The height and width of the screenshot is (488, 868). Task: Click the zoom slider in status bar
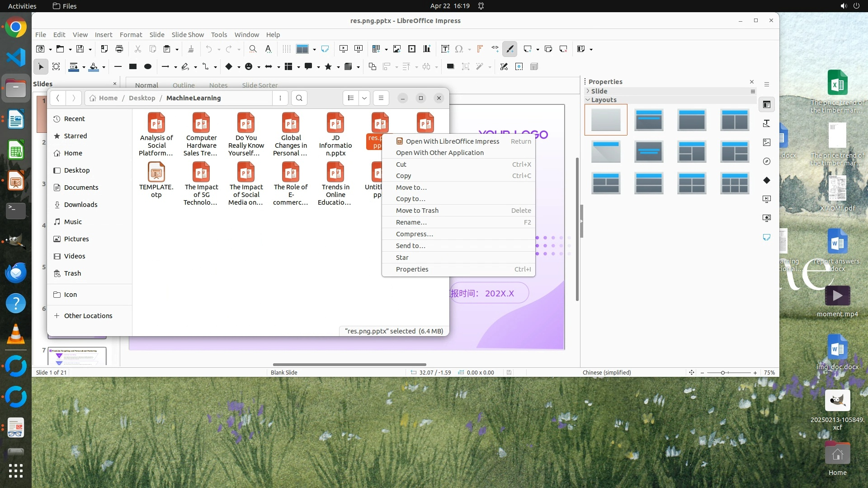723,373
